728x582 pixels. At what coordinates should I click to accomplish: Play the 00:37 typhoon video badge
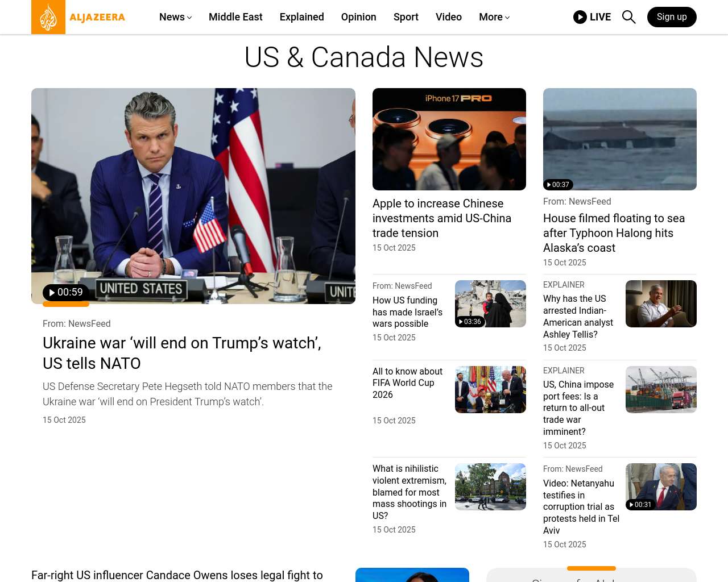pyautogui.click(x=557, y=185)
